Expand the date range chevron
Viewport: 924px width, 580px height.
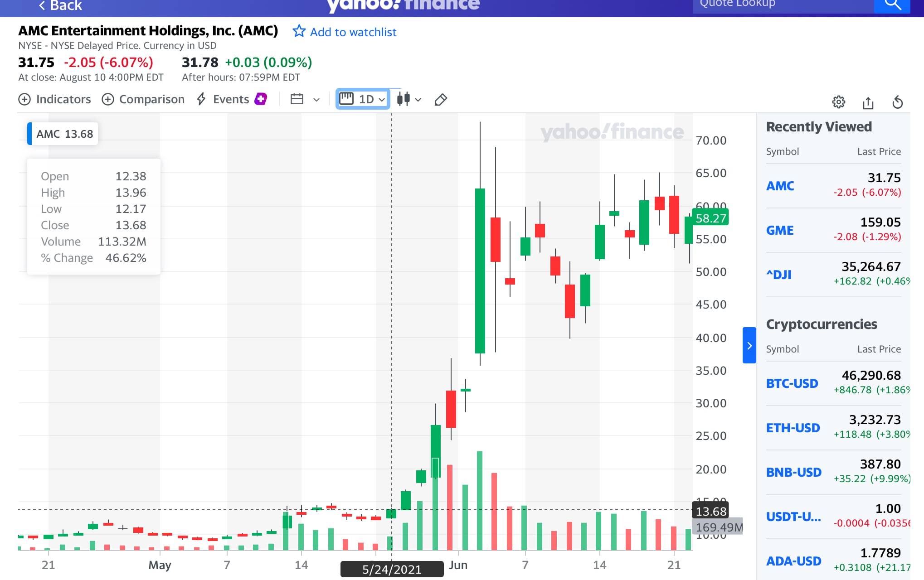click(x=316, y=100)
